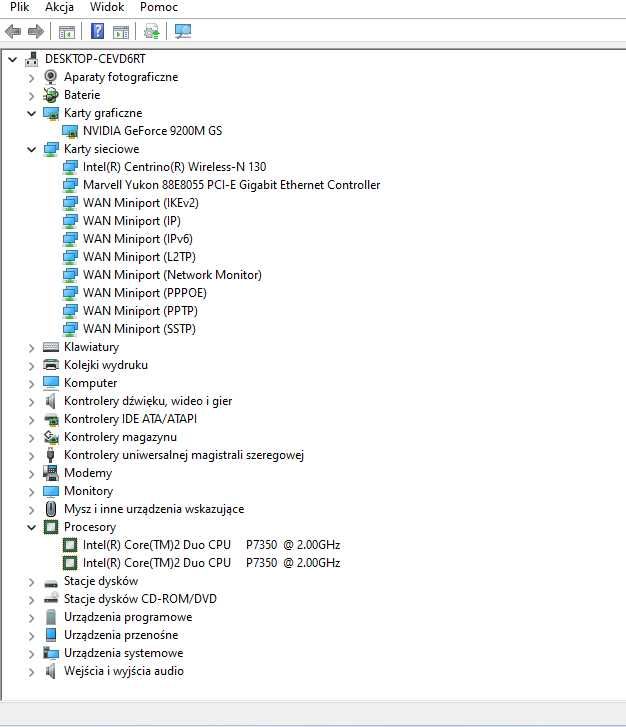Image resolution: width=626 pixels, height=727 pixels.
Task: Click the monitor icon beside Monitory
Action: [51, 491]
